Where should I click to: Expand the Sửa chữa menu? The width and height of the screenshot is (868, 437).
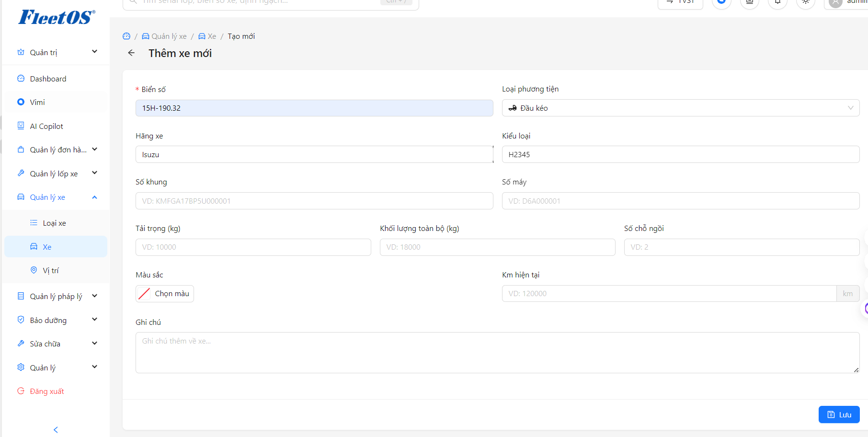tap(56, 344)
